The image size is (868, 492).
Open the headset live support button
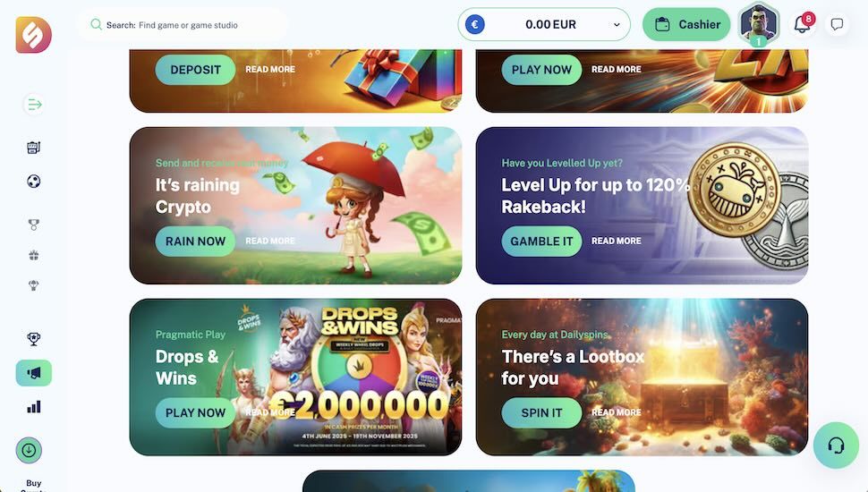point(836,445)
